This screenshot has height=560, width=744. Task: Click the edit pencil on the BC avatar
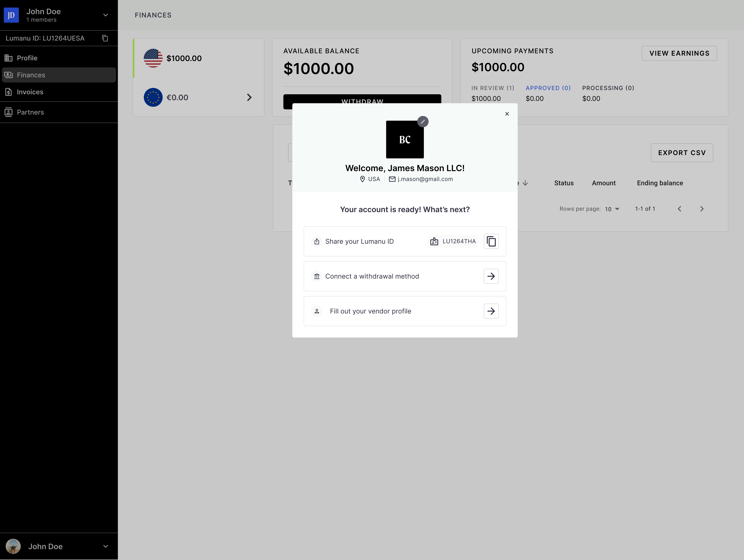pos(423,122)
